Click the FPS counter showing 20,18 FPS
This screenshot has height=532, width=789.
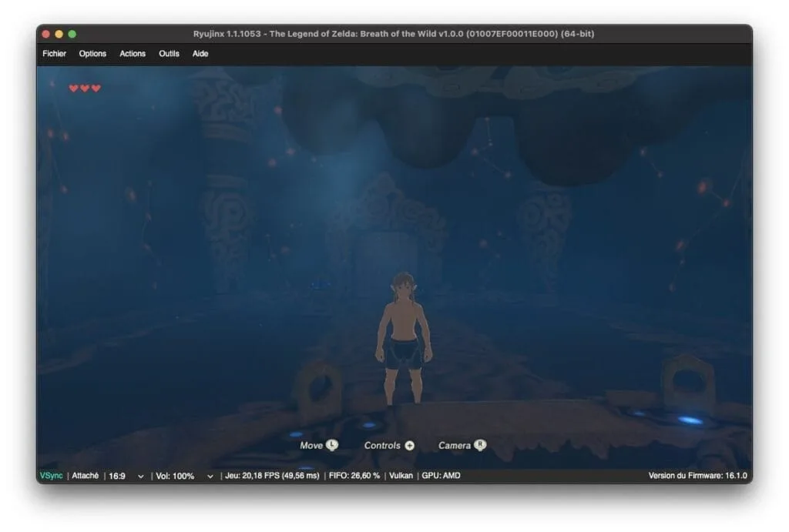274,475
